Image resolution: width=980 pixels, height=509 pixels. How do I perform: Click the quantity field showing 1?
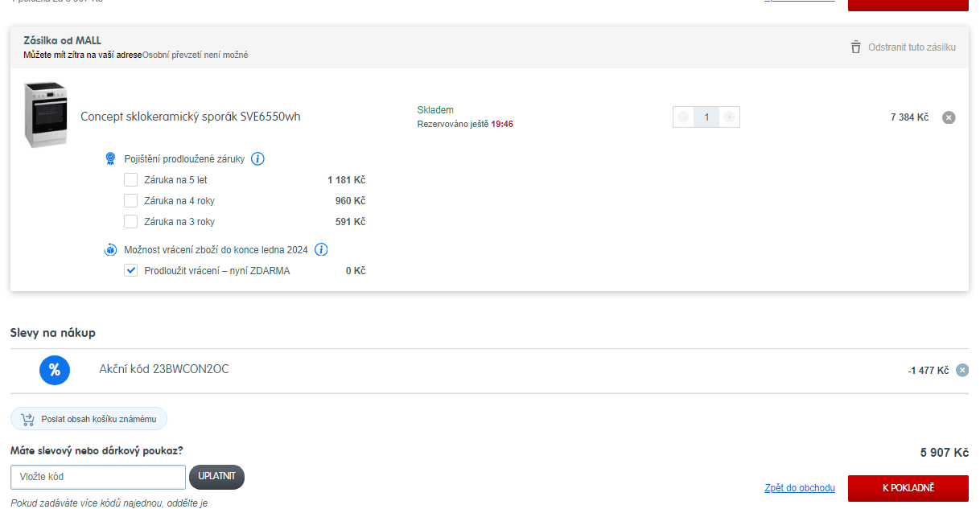coord(706,117)
